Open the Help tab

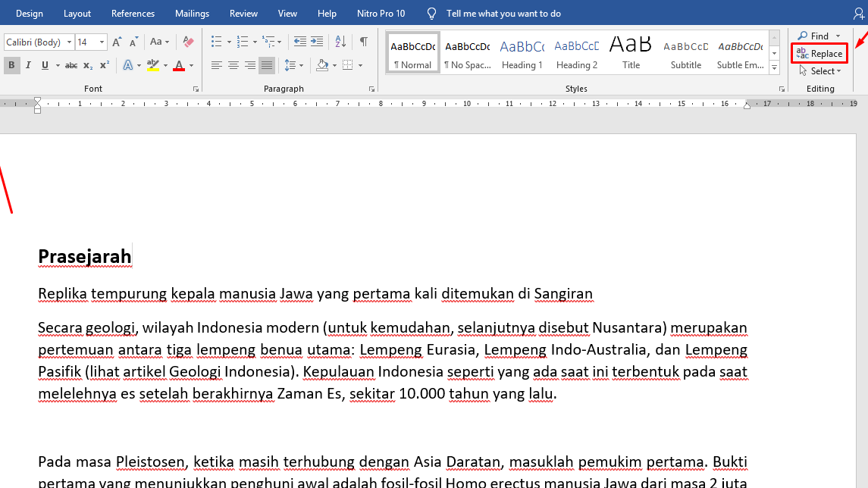click(327, 14)
